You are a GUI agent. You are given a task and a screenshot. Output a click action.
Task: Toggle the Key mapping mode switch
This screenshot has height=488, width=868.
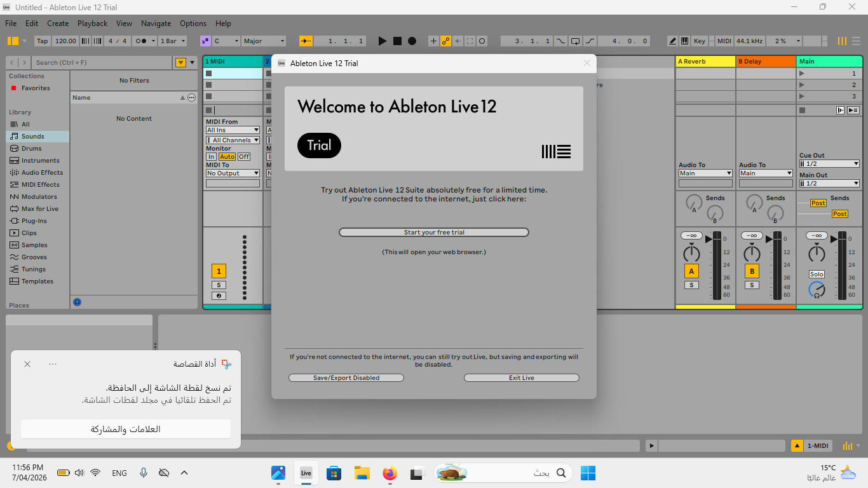[x=699, y=41]
